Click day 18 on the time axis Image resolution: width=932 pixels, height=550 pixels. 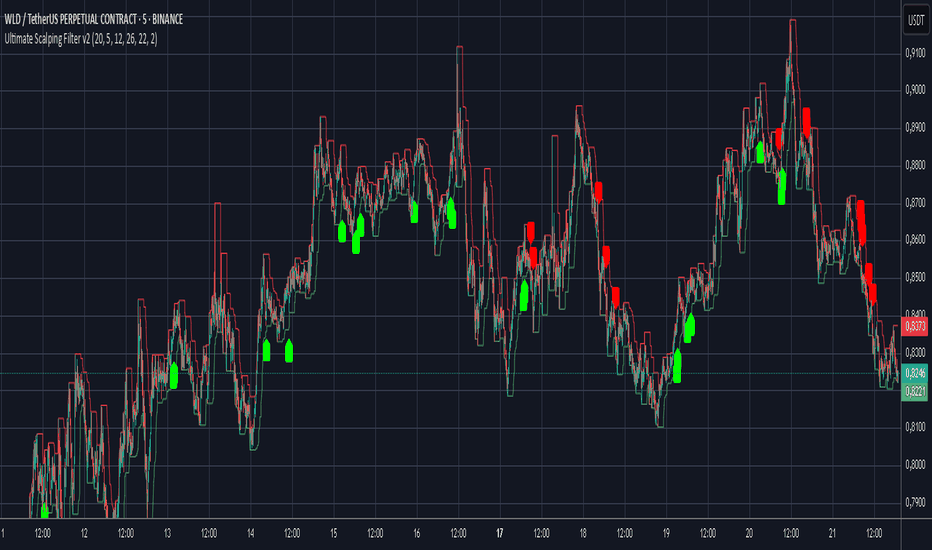click(583, 533)
